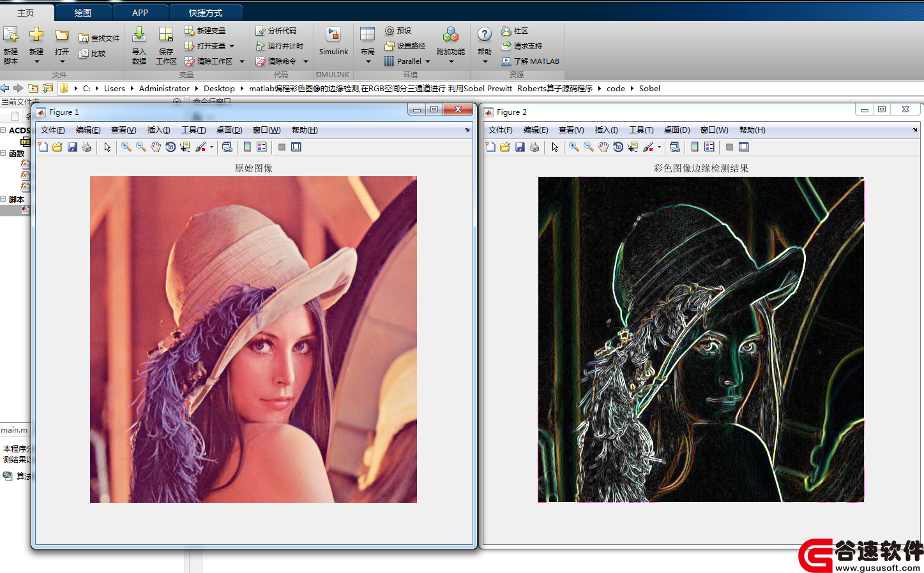This screenshot has height=573, width=924.
Task: Click the Find Files (查找文件) button
Action: point(99,38)
